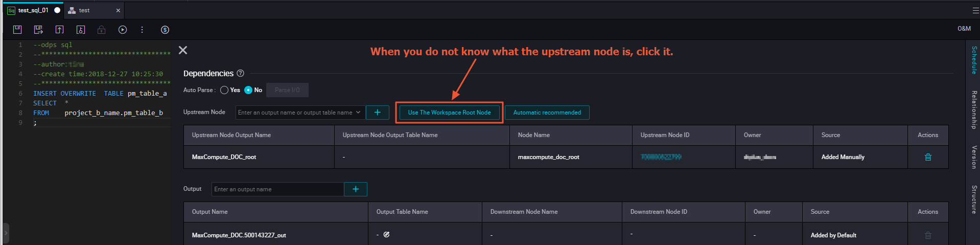This screenshot has height=245, width=980.
Task: Click the Parse I/O button
Action: click(287, 90)
